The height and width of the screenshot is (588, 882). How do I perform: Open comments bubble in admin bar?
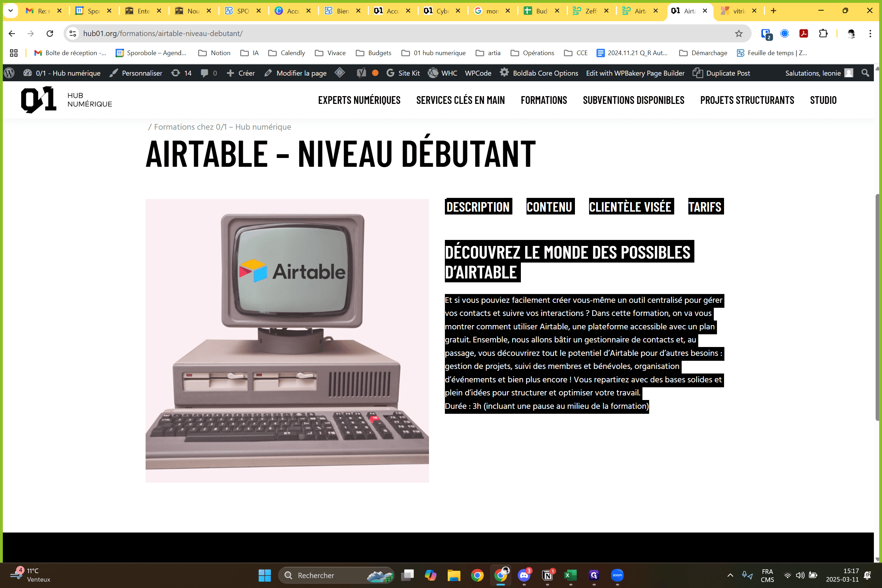(x=208, y=73)
